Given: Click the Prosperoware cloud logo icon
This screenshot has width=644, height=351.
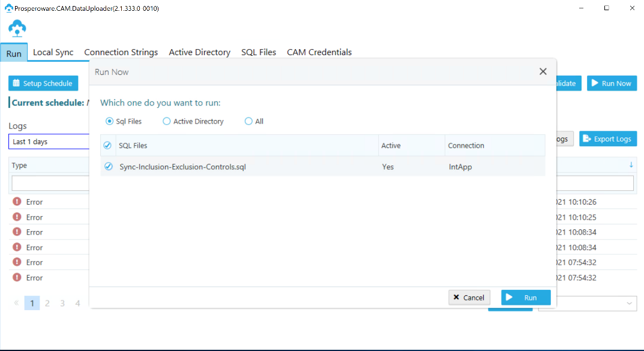Looking at the screenshot, I should (17, 29).
